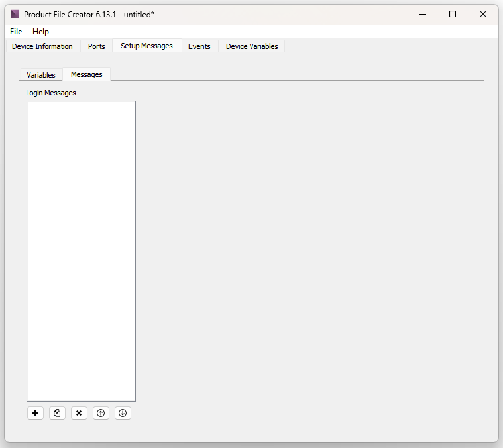The height and width of the screenshot is (448, 503).
Task: Go to the Ports tab
Action: pyautogui.click(x=97, y=46)
